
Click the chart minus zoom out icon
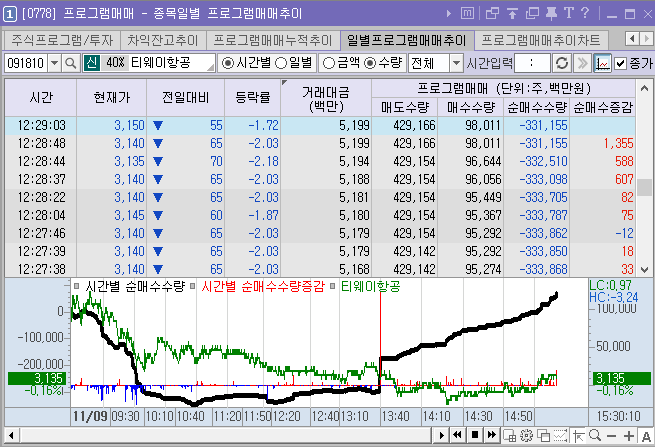click(x=612, y=436)
